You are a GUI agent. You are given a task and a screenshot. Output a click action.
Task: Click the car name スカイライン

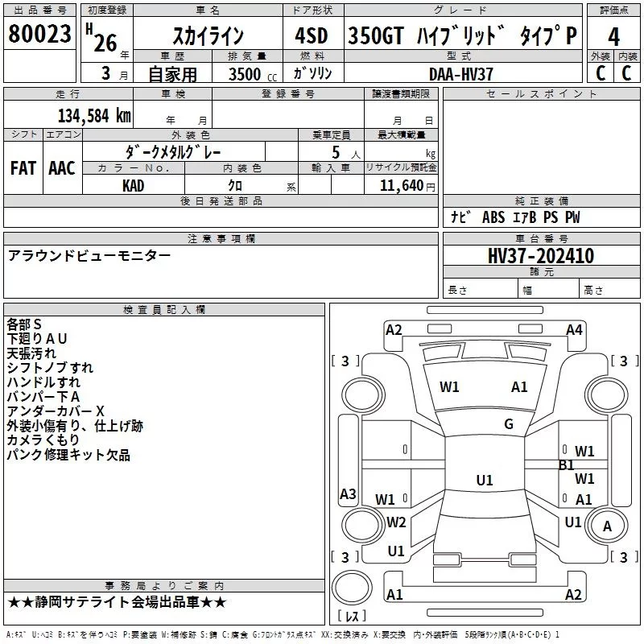click(208, 35)
